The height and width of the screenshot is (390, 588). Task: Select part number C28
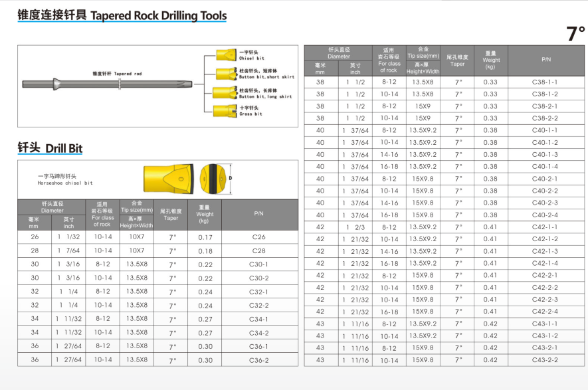coord(258,251)
